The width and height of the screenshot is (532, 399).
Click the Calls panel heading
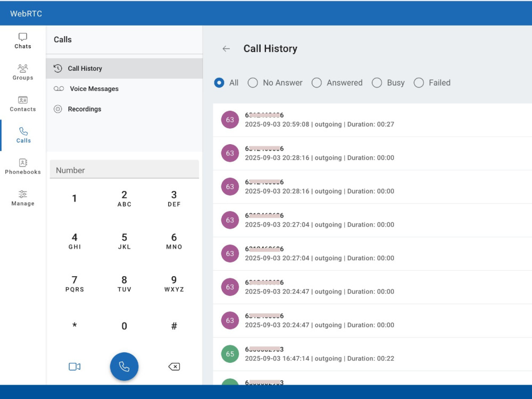pyautogui.click(x=63, y=40)
